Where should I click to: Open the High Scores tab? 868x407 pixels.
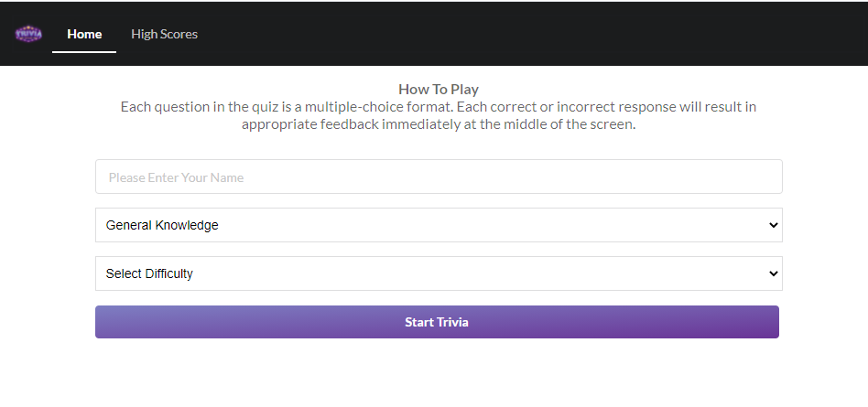[x=164, y=34]
